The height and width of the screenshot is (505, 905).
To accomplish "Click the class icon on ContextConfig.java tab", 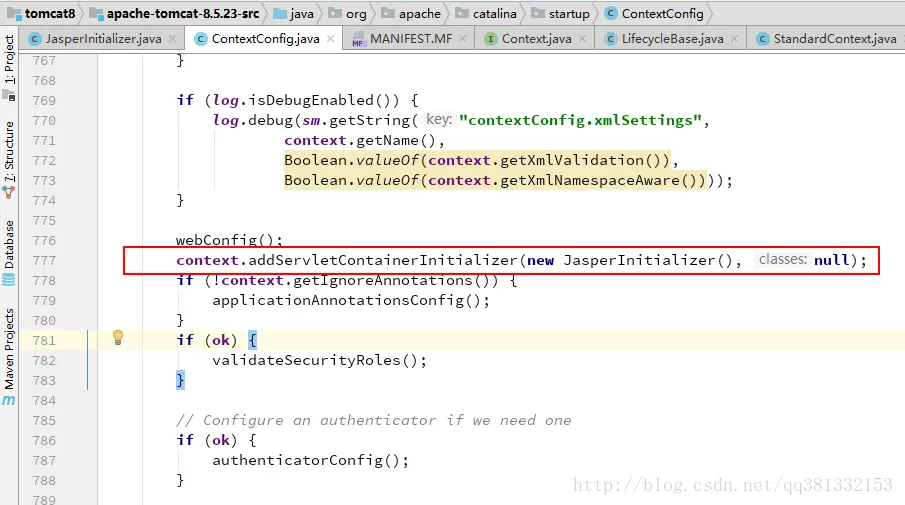I will pyautogui.click(x=201, y=39).
